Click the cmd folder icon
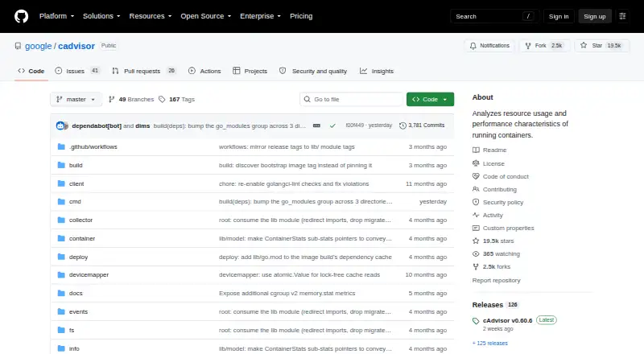 (x=61, y=202)
